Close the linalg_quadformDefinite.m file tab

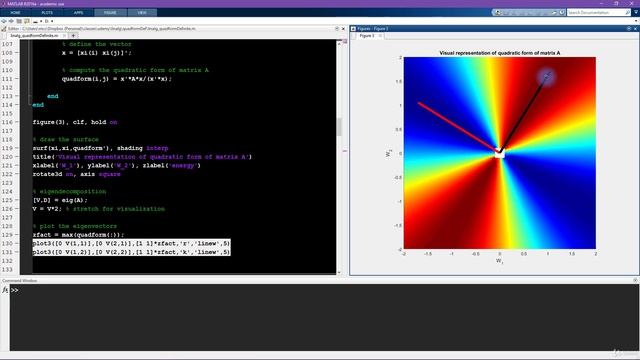pos(64,36)
